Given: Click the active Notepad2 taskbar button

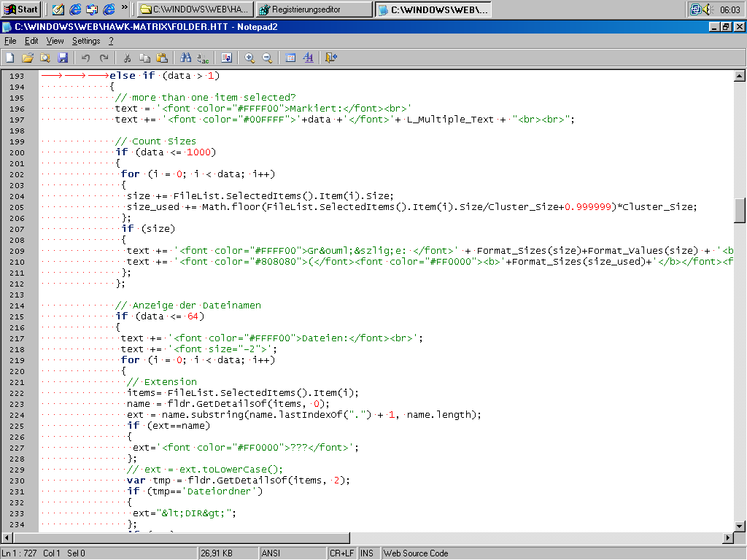Looking at the screenshot, I should [x=433, y=9].
